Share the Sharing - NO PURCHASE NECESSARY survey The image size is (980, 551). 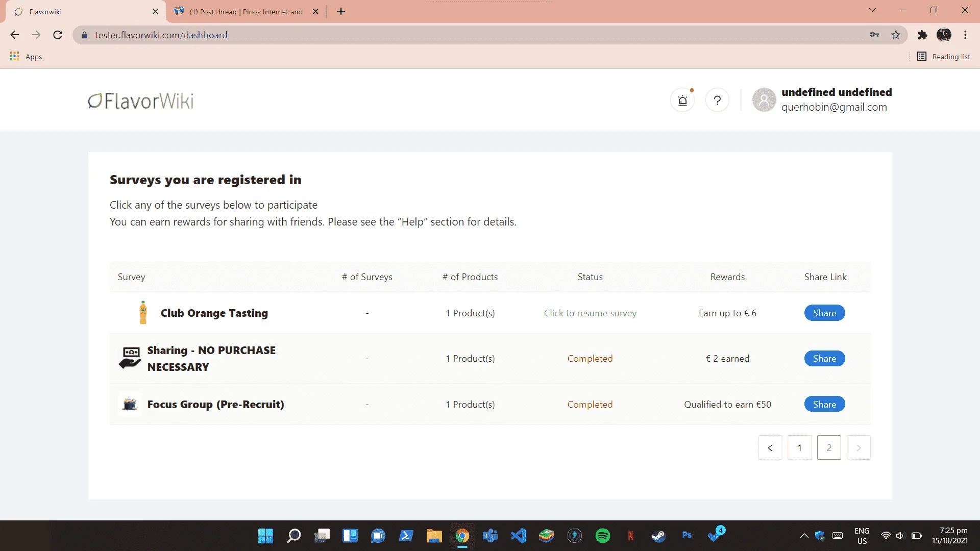(x=825, y=358)
